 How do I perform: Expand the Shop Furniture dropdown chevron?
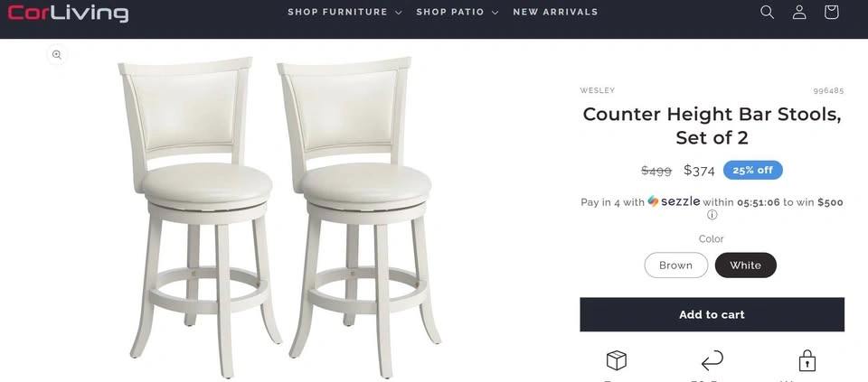[399, 13]
